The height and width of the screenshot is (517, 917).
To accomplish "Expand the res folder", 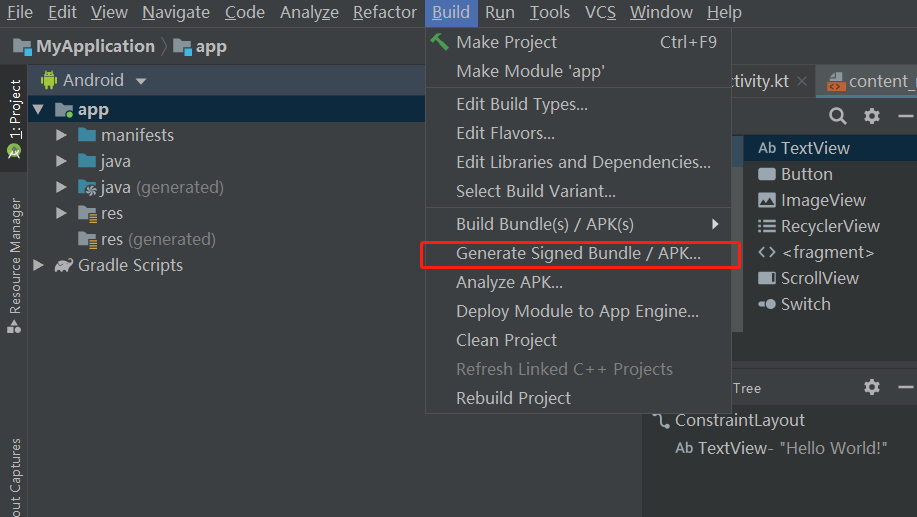I will pyautogui.click(x=61, y=213).
